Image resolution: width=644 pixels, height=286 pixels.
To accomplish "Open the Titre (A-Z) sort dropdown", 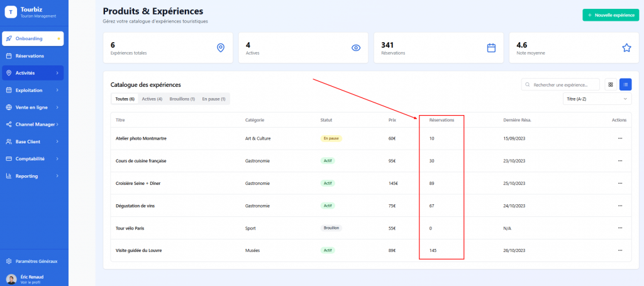I will [597, 99].
